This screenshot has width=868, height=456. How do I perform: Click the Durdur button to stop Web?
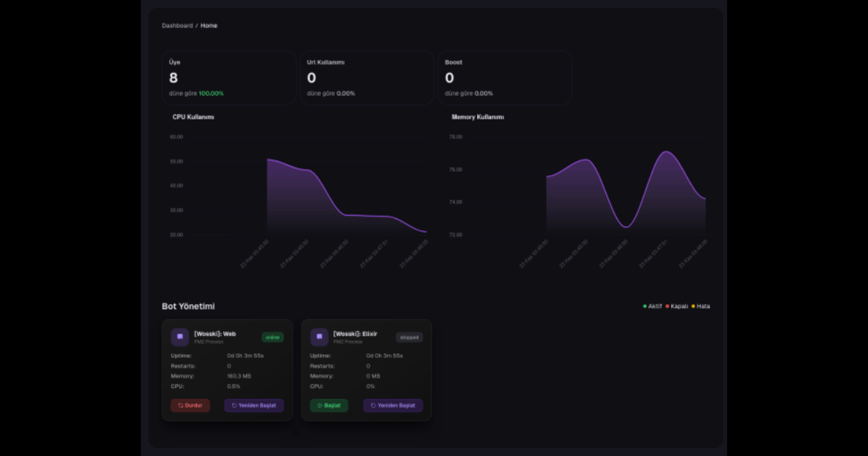click(x=190, y=405)
